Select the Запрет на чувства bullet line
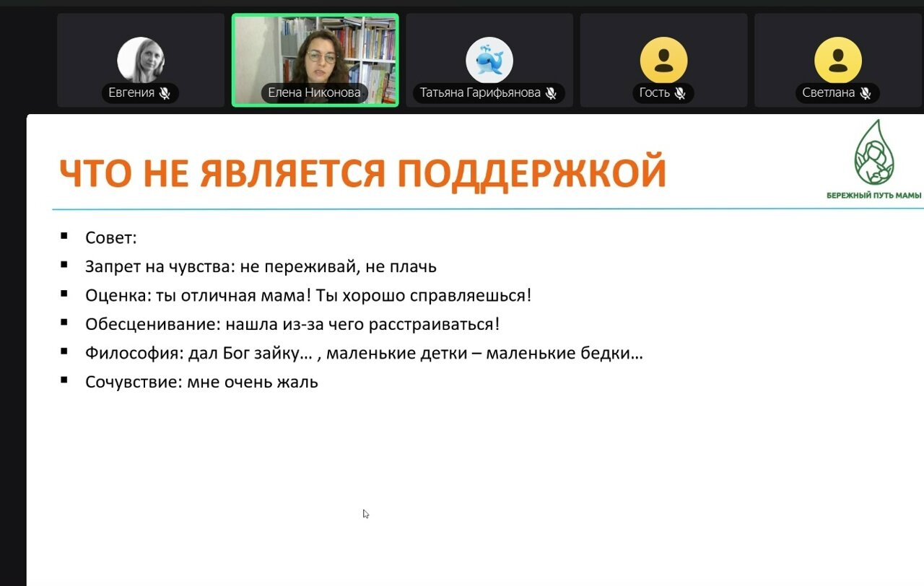The image size is (924, 586). [260, 267]
